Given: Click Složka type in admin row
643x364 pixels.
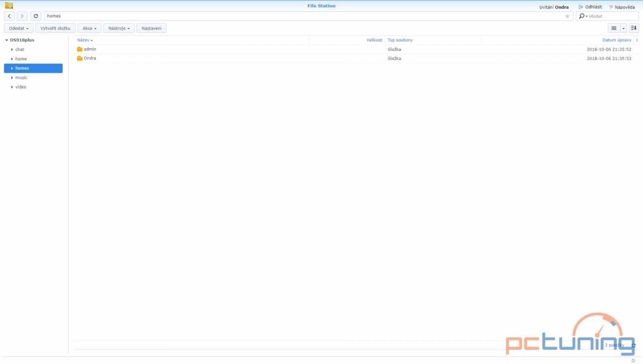Looking at the screenshot, I should click(394, 49).
